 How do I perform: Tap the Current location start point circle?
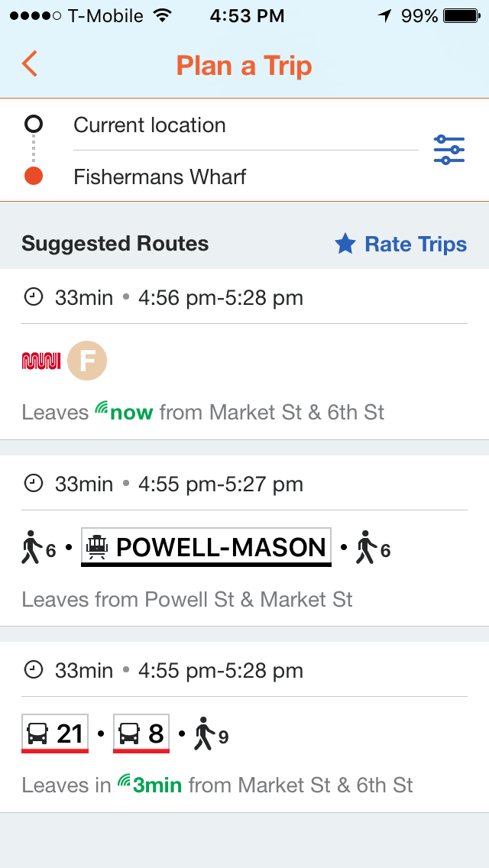click(32, 124)
